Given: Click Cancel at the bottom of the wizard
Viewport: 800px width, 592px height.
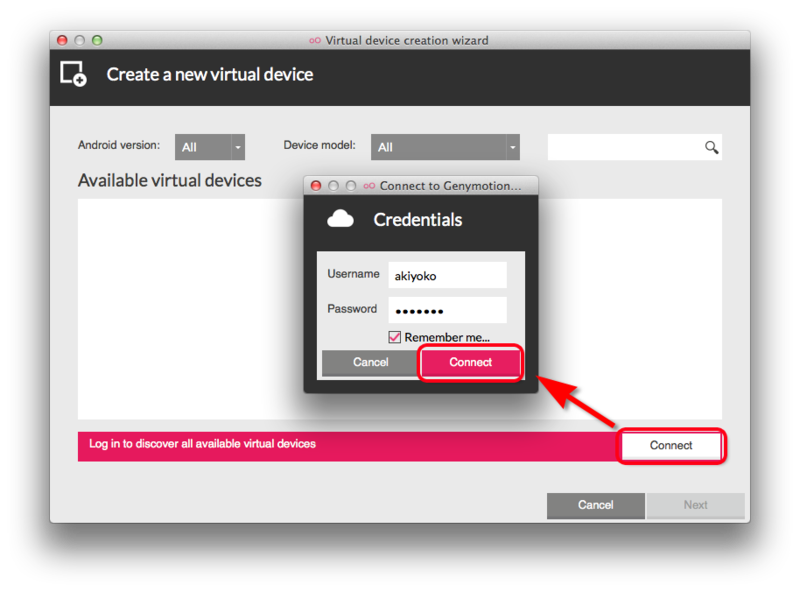Looking at the screenshot, I should 595,505.
